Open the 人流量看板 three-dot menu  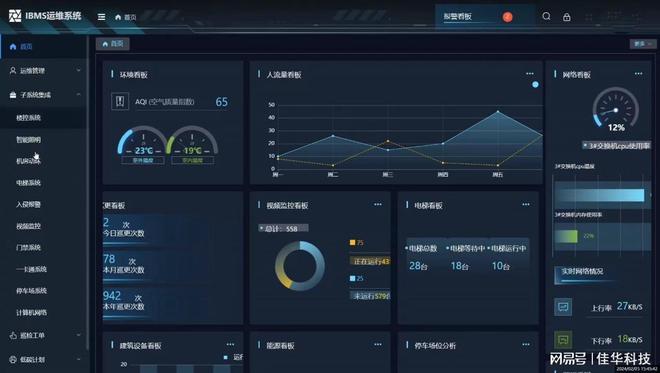(530, 74)
